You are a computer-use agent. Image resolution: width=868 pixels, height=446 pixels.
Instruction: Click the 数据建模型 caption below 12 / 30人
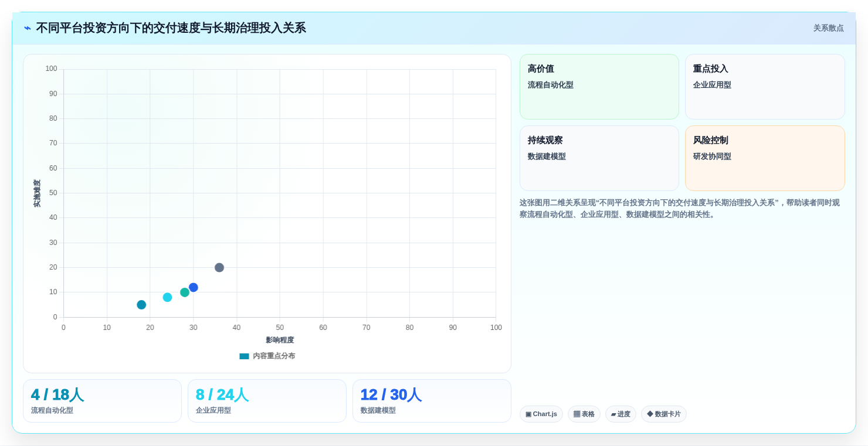coord(378,410)
